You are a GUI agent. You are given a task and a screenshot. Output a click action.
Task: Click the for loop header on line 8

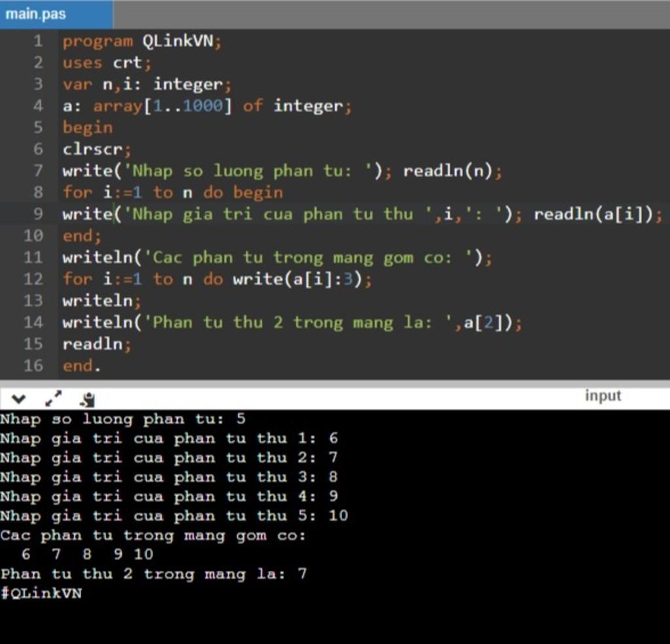click(x=173, y=192)
